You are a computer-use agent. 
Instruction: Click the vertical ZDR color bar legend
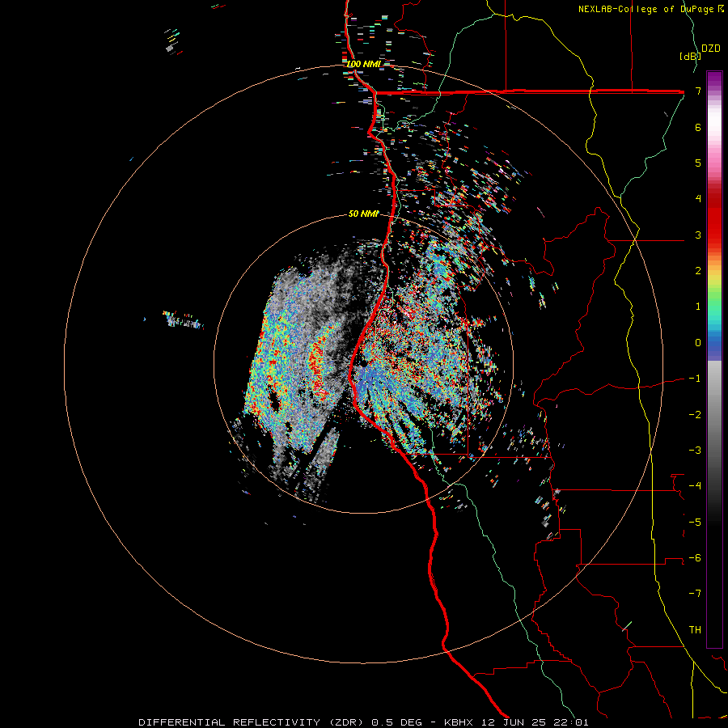coord(714,359)
